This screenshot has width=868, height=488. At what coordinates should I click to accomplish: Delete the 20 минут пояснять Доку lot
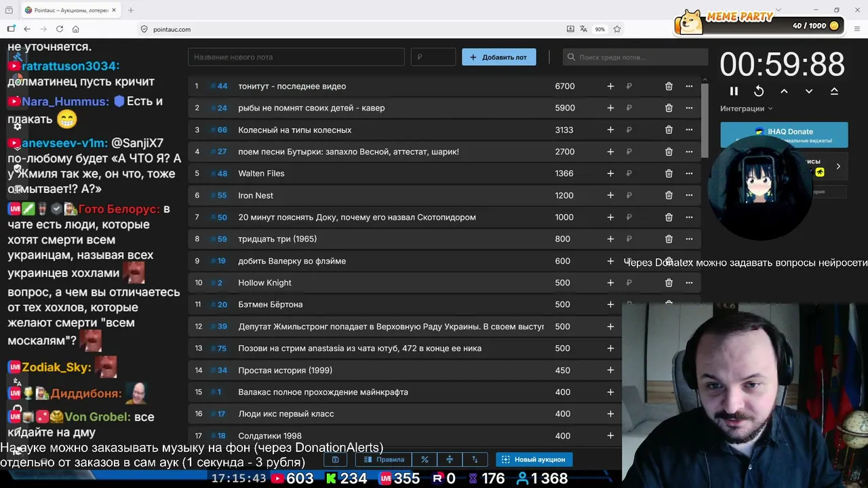(x=669, y=217)
